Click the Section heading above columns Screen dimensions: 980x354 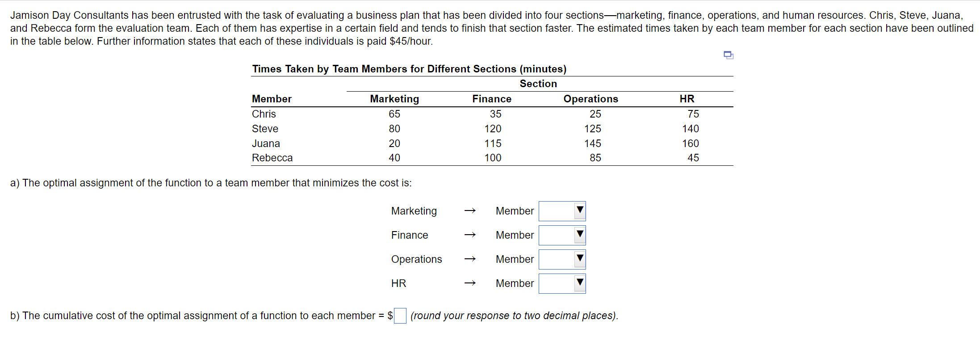538,84
